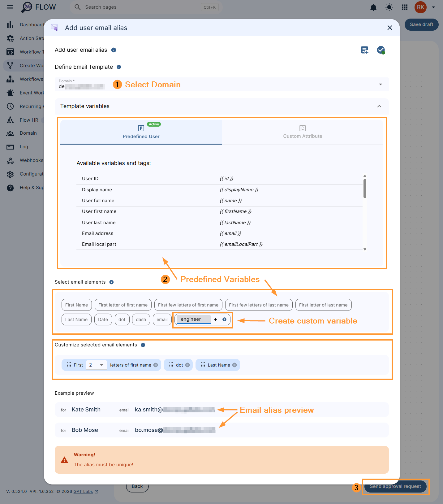Click Dashboard sidebar icon
443x504 pixels.
pyautogui.click(x=10, y=25)
